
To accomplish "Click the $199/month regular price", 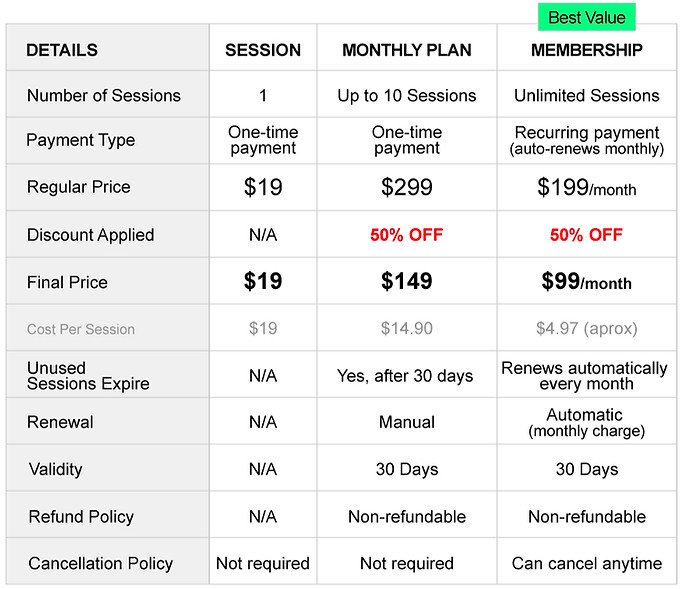I will [x=586, y=188].
